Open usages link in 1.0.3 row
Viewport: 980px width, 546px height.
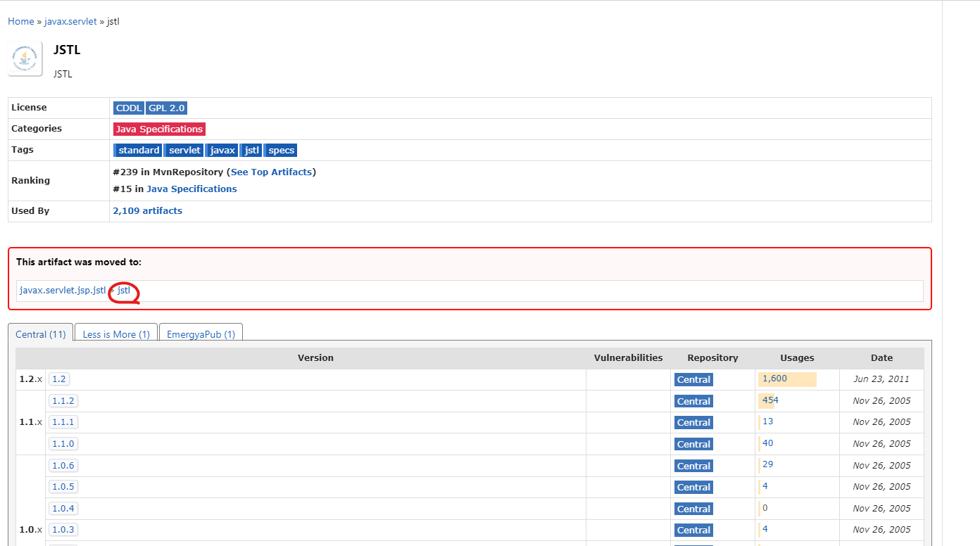765,529
